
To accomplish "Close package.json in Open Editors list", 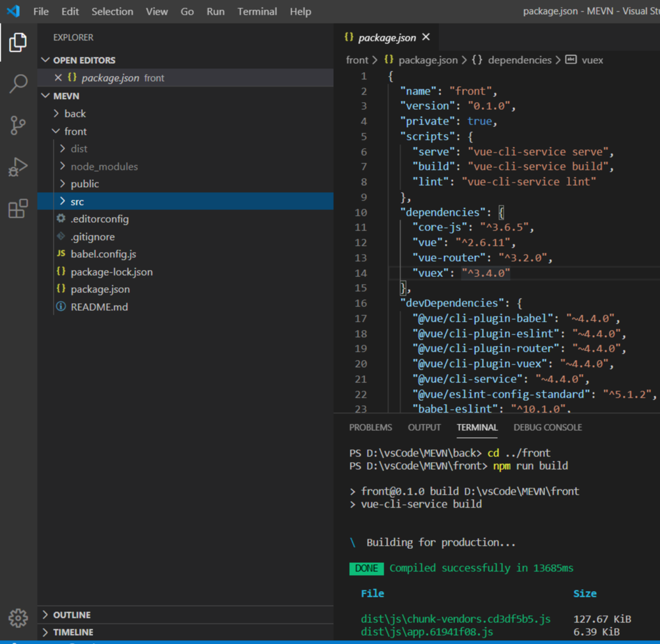I will coord(58,77).
